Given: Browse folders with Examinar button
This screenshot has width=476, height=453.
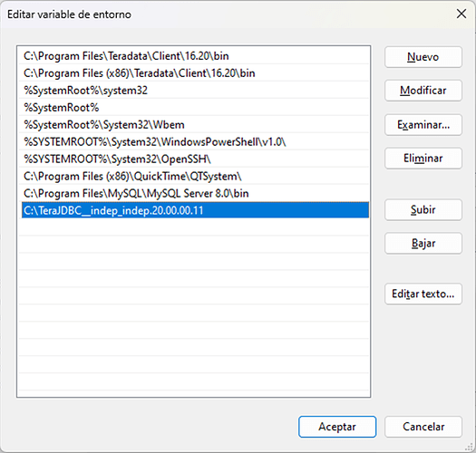Looking at the screenshot, I should point(423,125).
